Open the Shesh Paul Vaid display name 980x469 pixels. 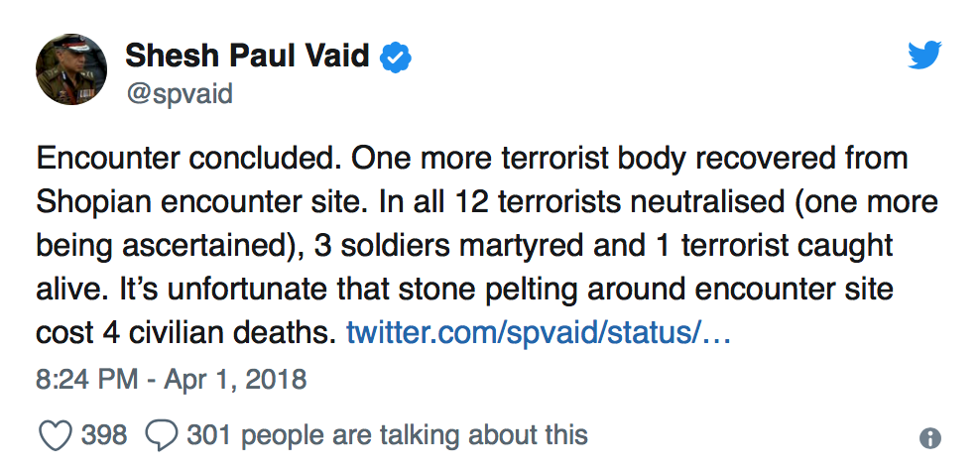coord(248,58)
